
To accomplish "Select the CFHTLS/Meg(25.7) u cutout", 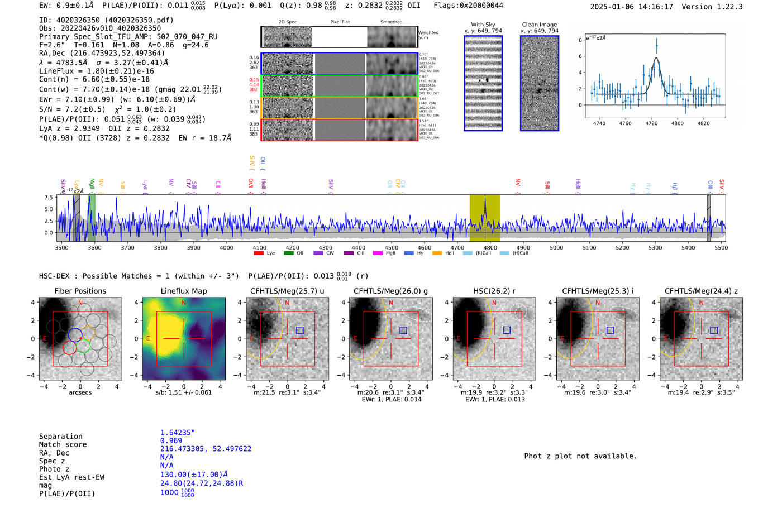I will click(x=288, y=338).
